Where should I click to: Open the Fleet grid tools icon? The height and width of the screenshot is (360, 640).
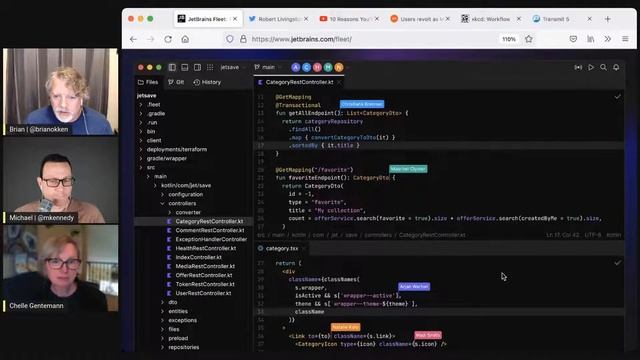coord(210,67)
